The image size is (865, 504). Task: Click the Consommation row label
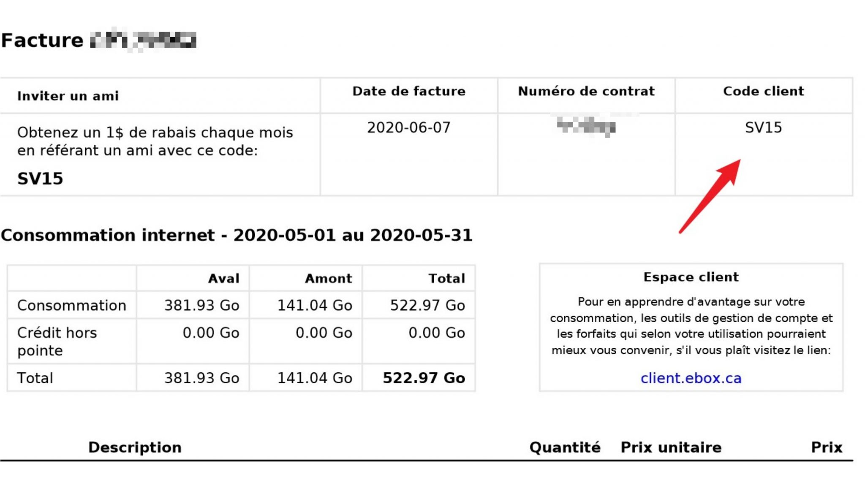(x=72, y=305)
